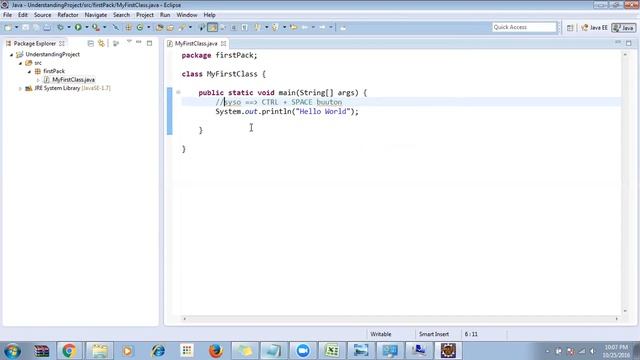Open the Run menu
Image resolution: width=640 pixels, height=360 pixels.
click(x=165, y=15)
